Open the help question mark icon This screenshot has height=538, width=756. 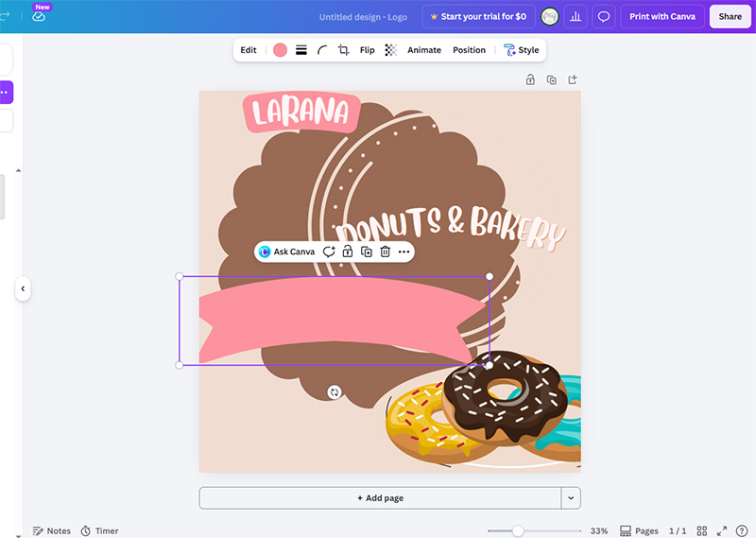pos(742,530)
